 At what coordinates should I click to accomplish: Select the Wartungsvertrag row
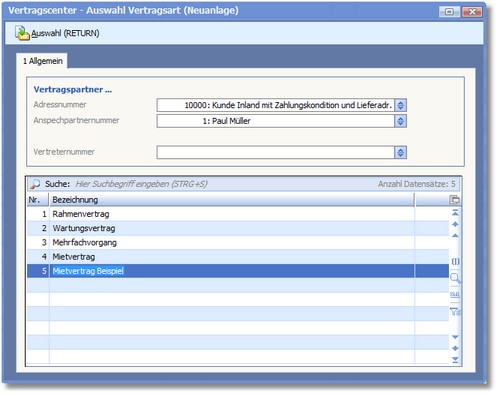238,228
